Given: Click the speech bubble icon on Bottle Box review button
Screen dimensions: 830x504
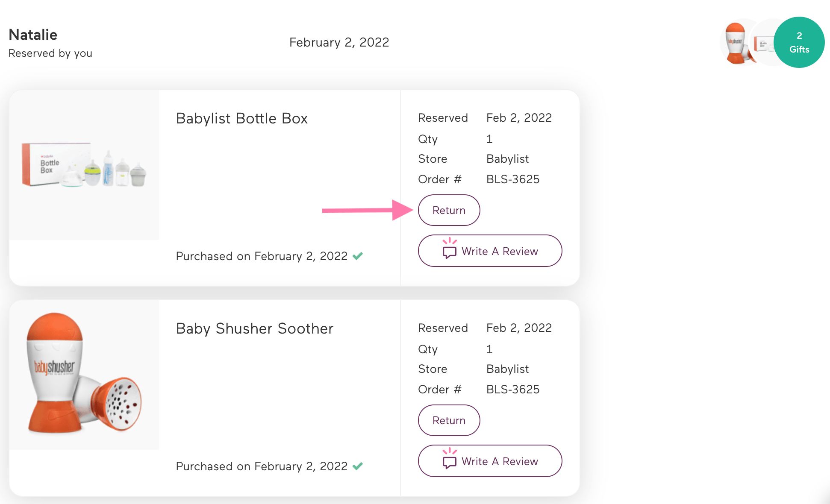Looking at the screenshot, I should (x=449, y=251).
